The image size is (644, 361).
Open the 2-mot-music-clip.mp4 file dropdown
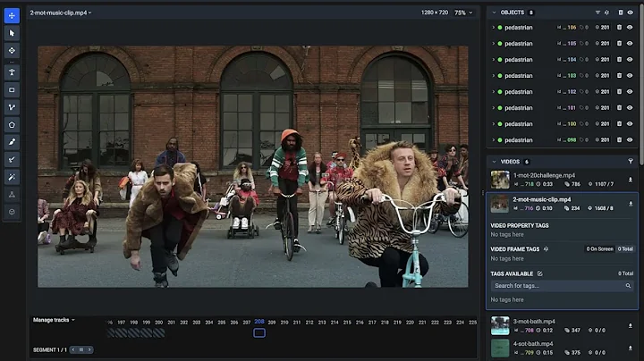61,13
